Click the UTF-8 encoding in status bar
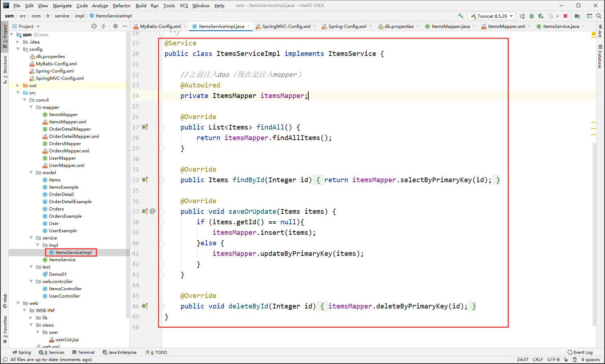605x364 pixels. 553,359
